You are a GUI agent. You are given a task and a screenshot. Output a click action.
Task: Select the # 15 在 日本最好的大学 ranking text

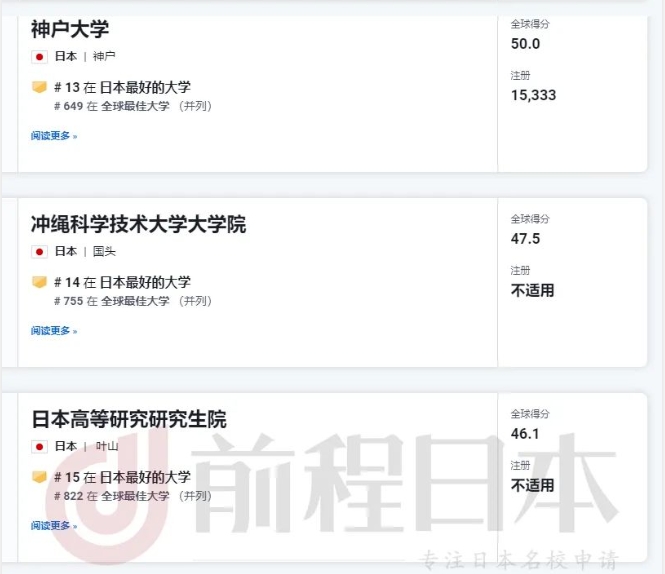click(x=123, y=477)
